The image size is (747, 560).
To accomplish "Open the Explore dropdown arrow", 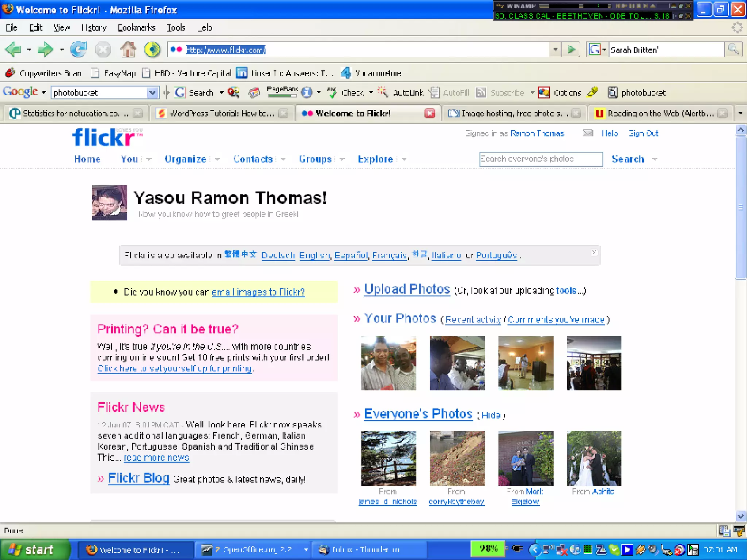I will [x=404, y=159].
